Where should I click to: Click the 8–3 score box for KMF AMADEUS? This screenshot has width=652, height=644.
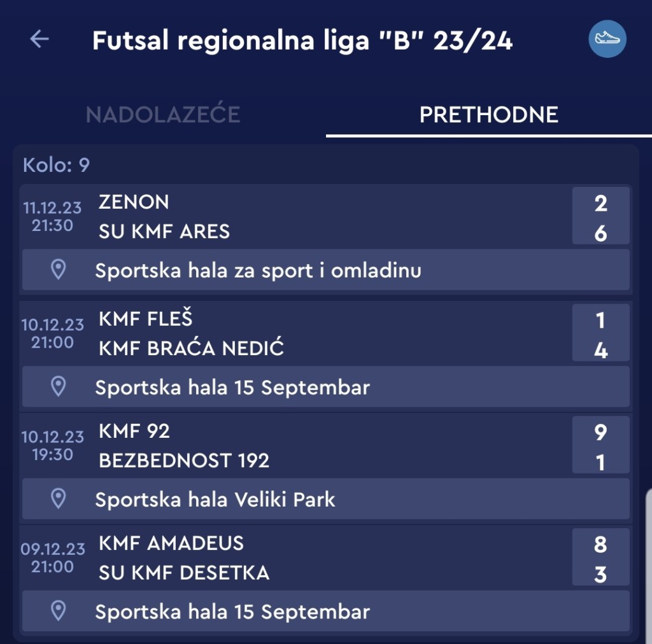600,559
